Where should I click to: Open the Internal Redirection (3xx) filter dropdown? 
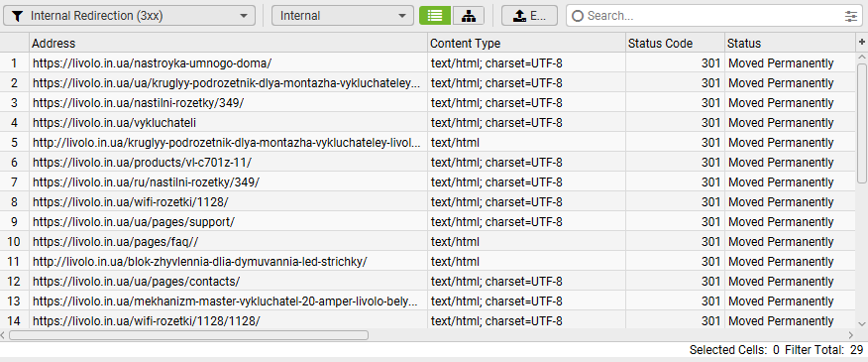click(x=130, y=16)
